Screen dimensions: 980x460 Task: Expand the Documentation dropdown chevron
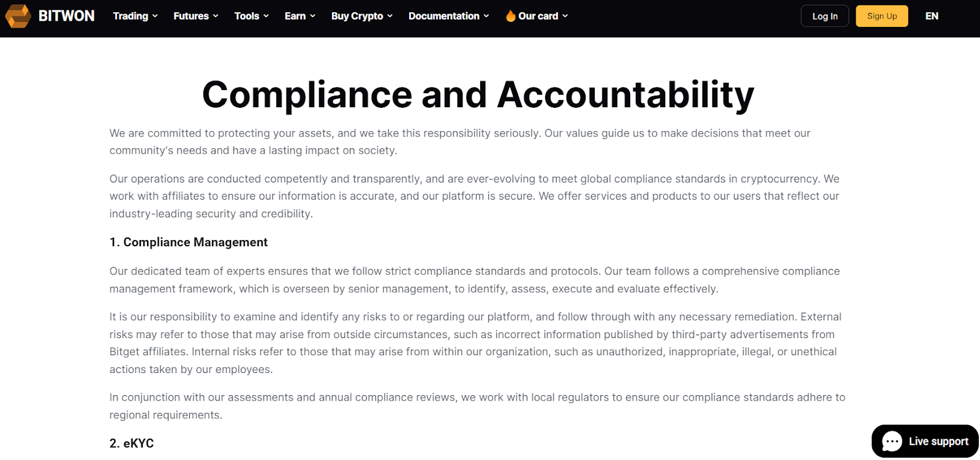click(486, 16)
